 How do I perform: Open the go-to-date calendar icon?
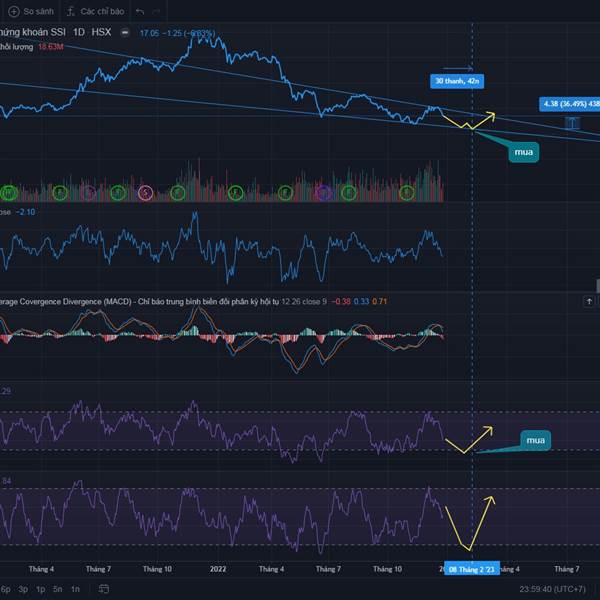[104, 589]
